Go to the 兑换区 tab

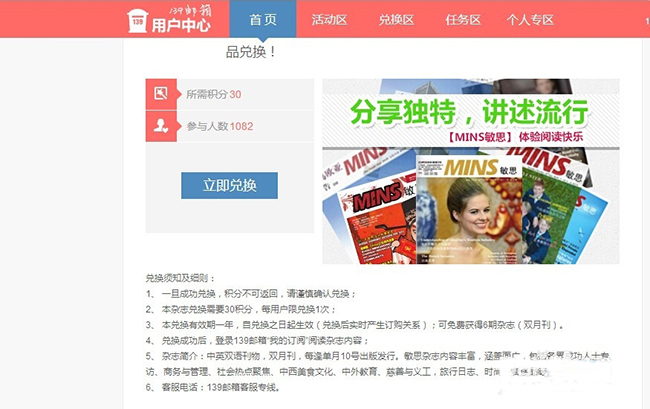[x=396, y=19]
